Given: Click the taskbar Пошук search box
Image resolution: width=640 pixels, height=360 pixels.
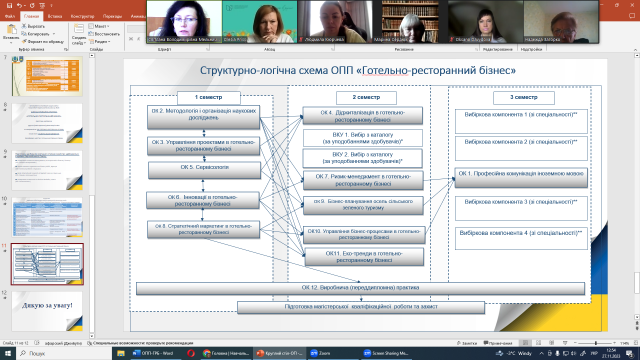Looking at the screenshot, I should click(x=64, y=353).
